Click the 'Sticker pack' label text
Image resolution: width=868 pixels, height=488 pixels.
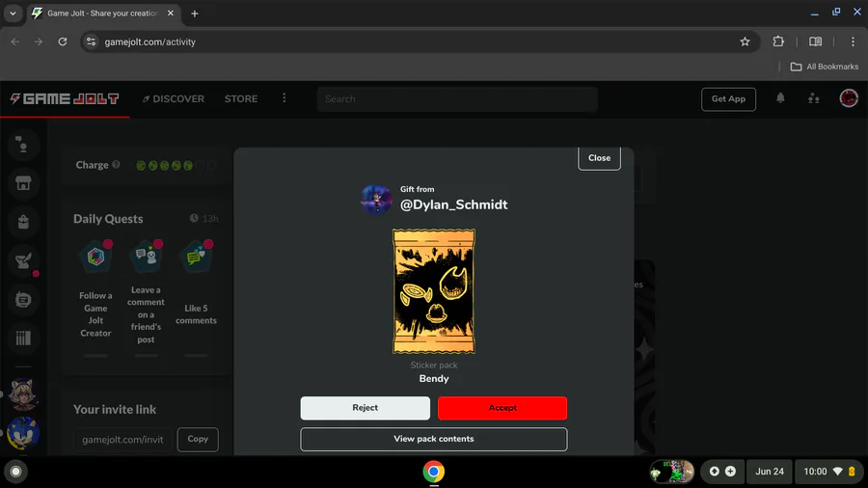(433, 366)
